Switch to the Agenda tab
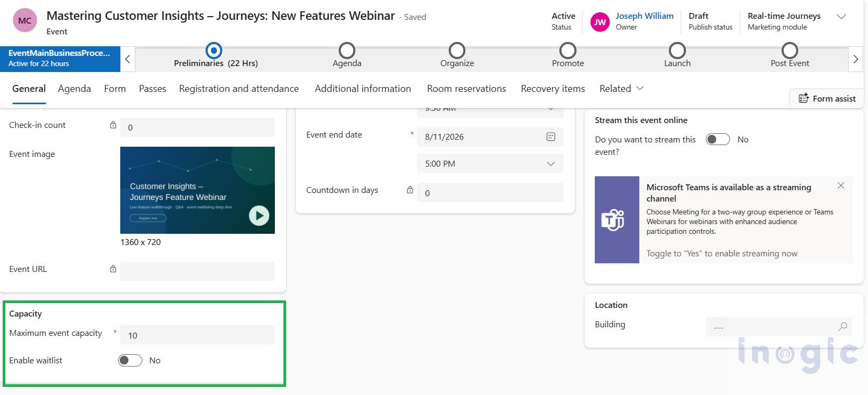The height and width of the screenshot is (395, 868). coord(74,89)
